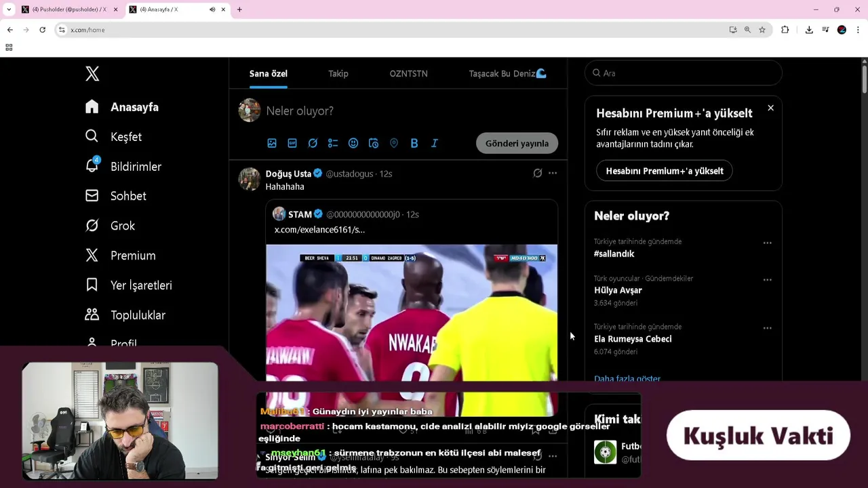Image resolution: width=868 pixels, height=488 pixels.
Task: Click the @ustadogus handle
Action: click(x=350, y=174)
